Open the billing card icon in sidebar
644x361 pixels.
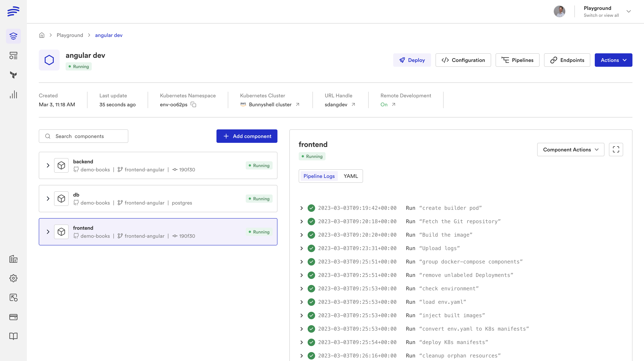pyautogui.click(x=13, y=317)
